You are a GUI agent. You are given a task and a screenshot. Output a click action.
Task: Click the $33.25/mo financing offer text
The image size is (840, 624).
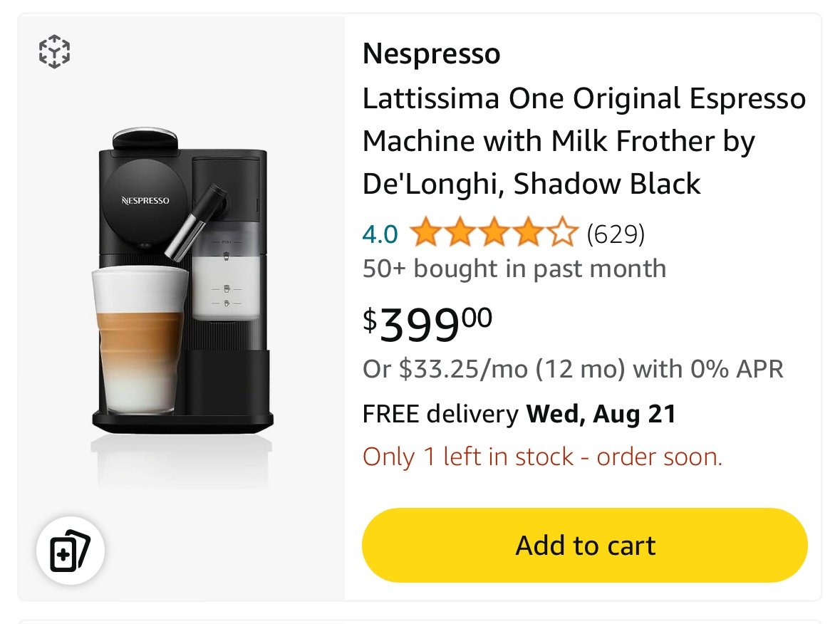[573, 369]
